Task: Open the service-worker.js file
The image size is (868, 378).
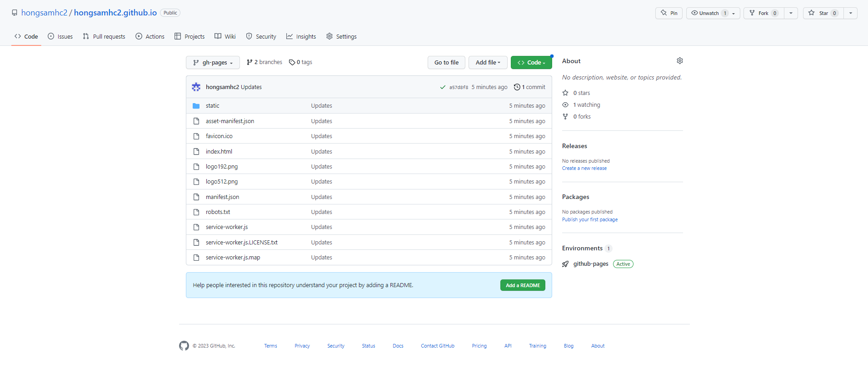Action: 227,227
